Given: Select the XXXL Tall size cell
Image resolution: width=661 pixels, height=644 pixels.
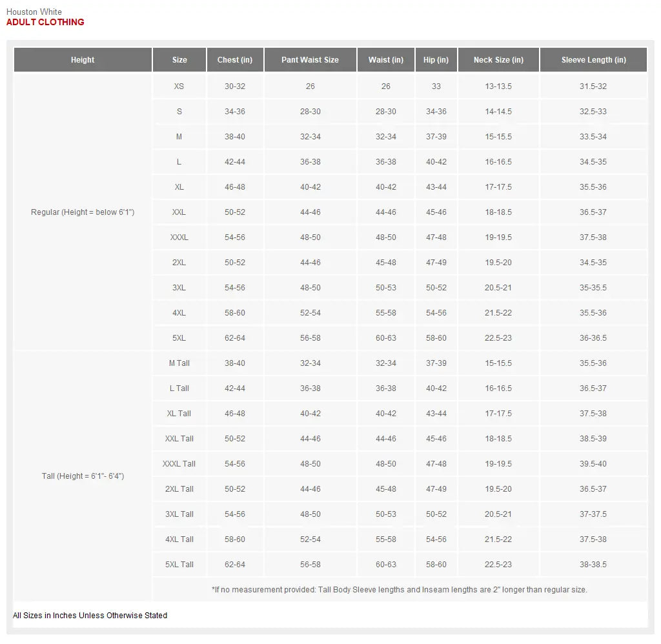Looking at the screenshot, I should point(179,464).
